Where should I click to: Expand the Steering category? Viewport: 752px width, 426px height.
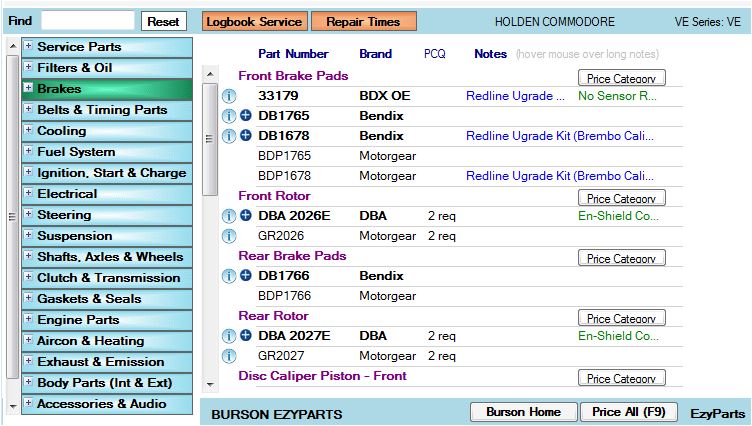(x=28, y=214)
